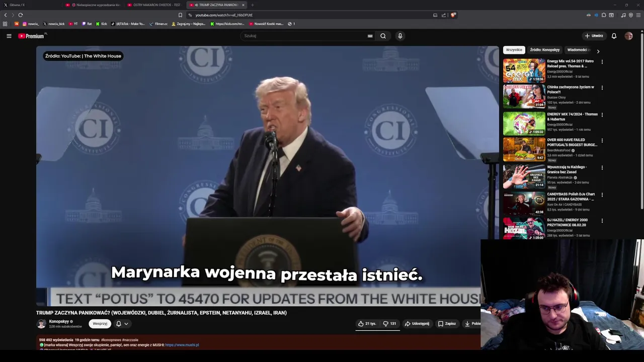Open options menu for ENERGY MIX 74/2024

[x=602, y=115]
